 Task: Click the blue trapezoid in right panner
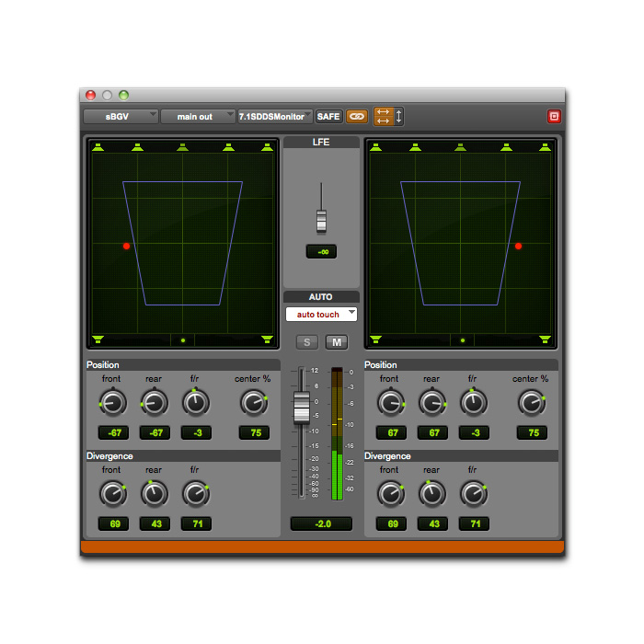coord(460,243)
